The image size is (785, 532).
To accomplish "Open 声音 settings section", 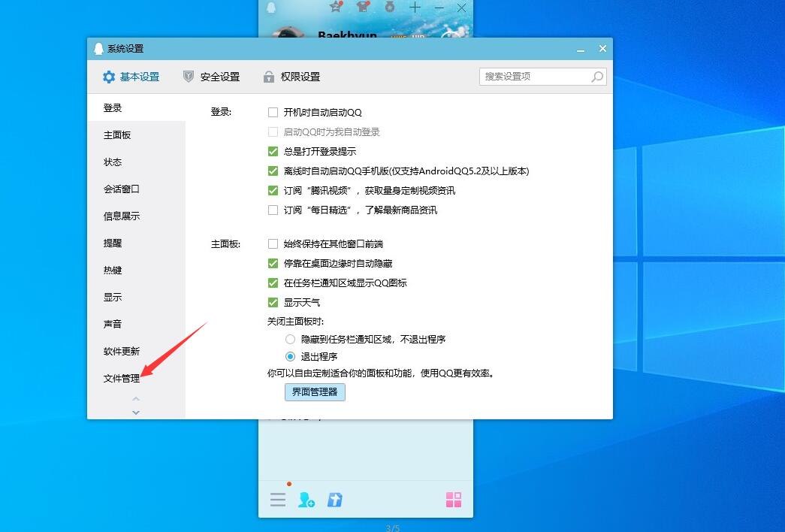I will pos(136,324).
